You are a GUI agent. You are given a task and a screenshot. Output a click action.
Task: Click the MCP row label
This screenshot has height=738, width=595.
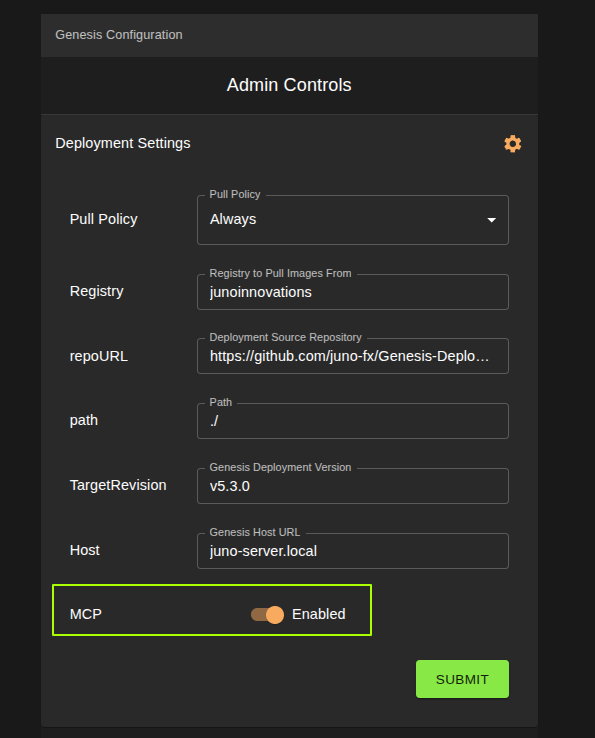pyautogui.click(x=86, y=614)
